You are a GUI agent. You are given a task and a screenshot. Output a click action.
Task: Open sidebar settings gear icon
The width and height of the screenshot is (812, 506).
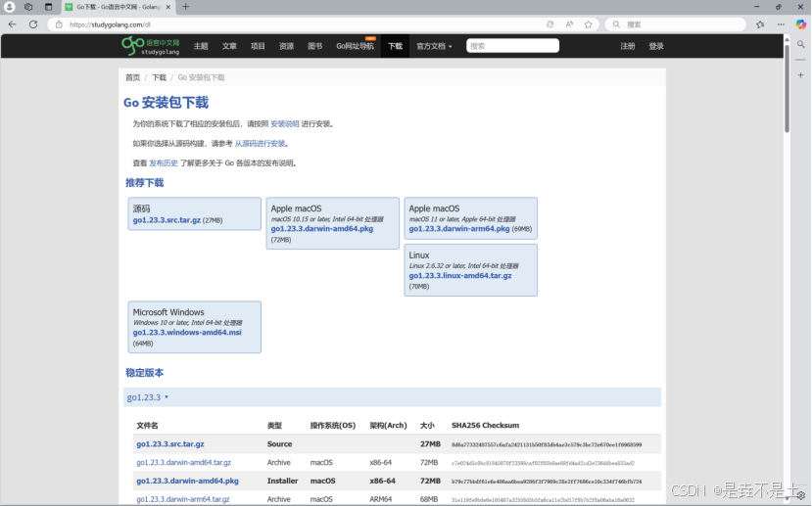pos(801,495)
